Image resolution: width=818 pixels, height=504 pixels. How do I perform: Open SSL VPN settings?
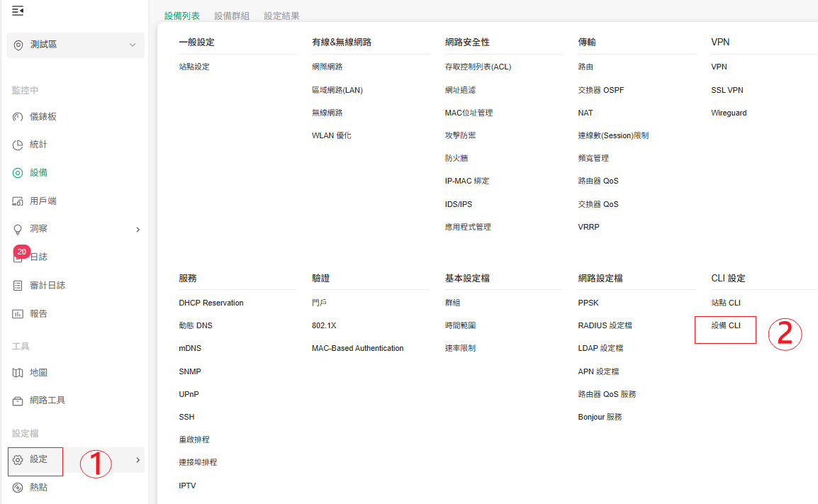click(x=727, y=90)
